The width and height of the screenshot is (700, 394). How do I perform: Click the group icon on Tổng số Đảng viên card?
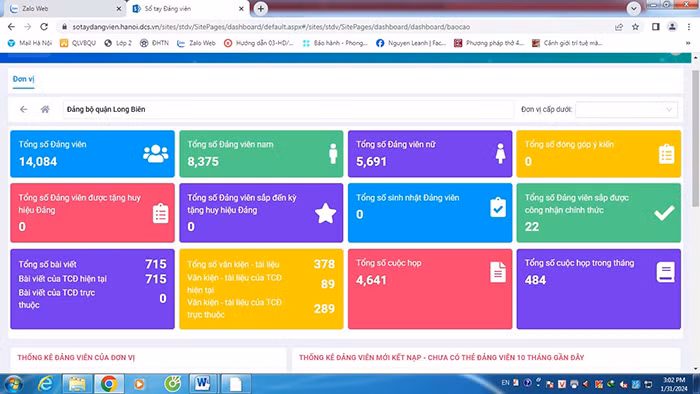(x=155, y=153)
